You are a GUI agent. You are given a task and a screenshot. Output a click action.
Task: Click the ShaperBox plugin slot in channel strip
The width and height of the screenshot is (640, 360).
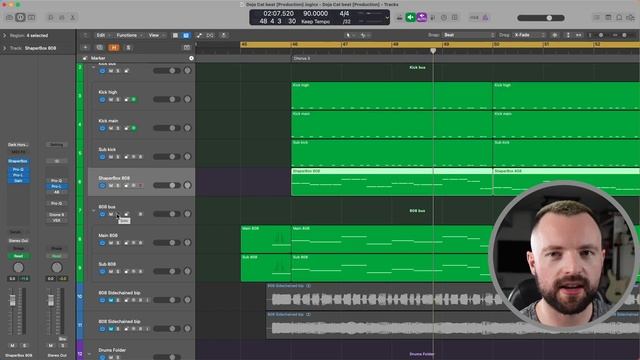tap(18, 161)
